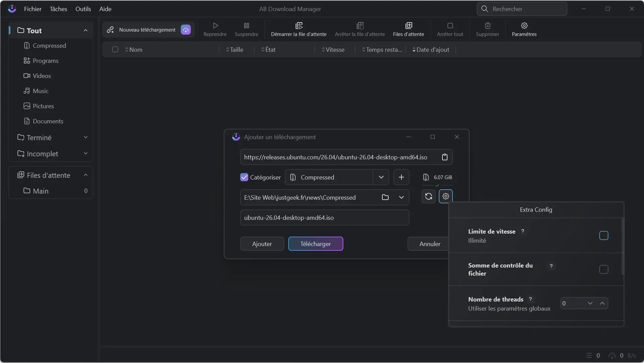
Task: Collapse the sidebar Files d'attente chevron
Action: tap(86, 175)
